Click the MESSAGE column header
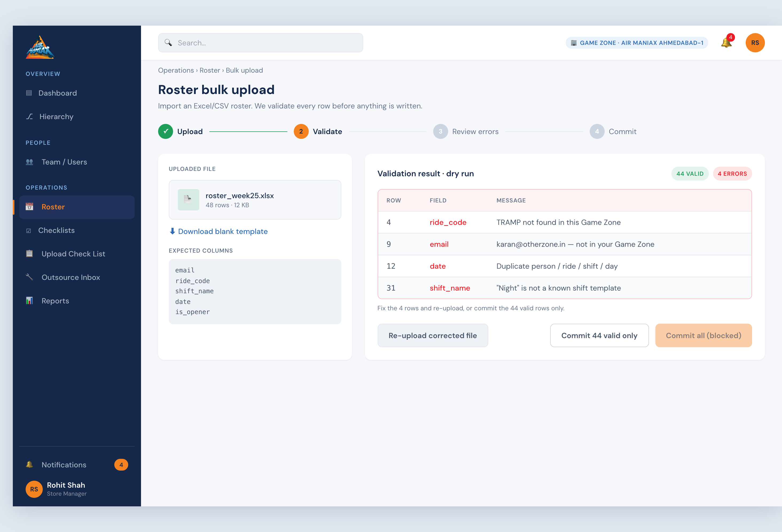782x532 pixels. (511, 200)
